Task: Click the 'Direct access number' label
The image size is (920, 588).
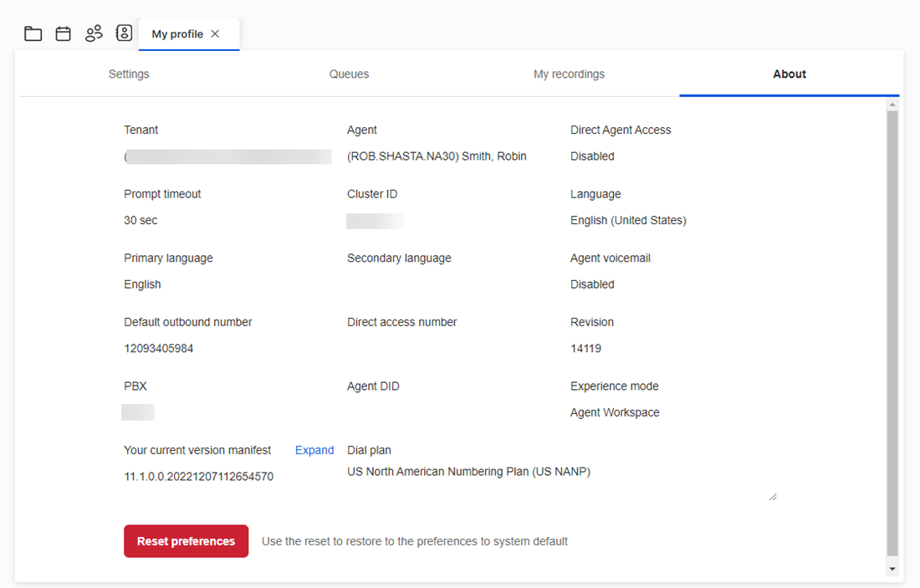Action: coord(402,321)
